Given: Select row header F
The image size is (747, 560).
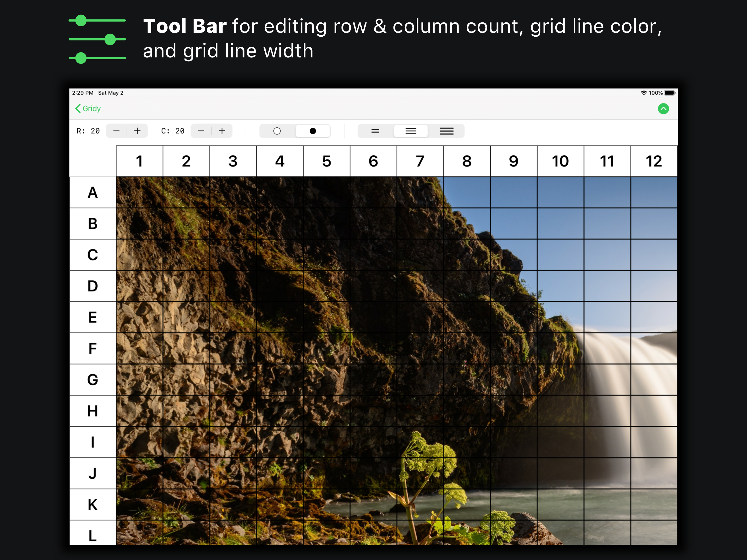Looking at the screenshot, I should (x=92, y=349).
